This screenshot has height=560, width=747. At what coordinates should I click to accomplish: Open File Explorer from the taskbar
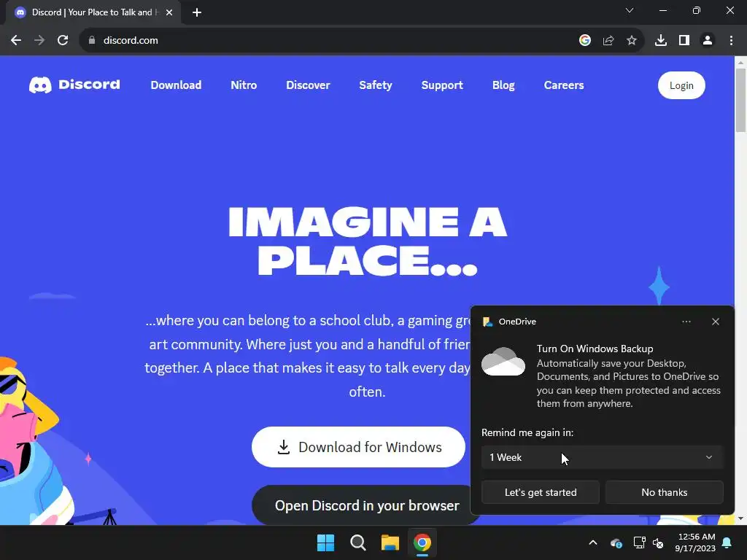tap(390, 542)
